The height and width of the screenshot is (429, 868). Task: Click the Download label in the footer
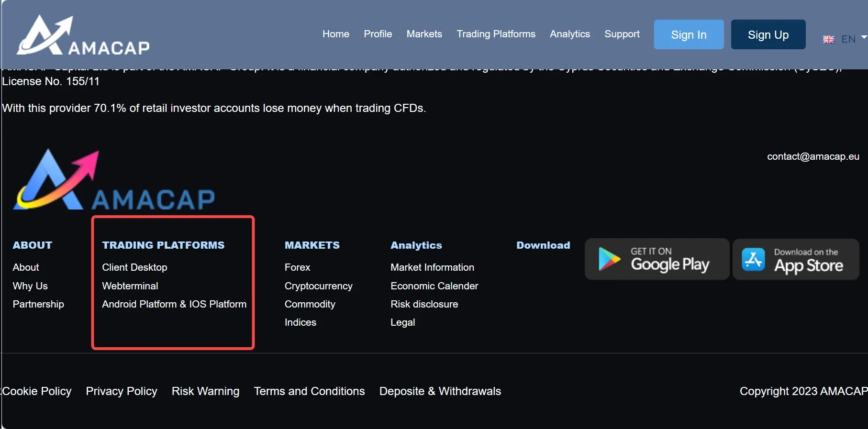(544, 245)
